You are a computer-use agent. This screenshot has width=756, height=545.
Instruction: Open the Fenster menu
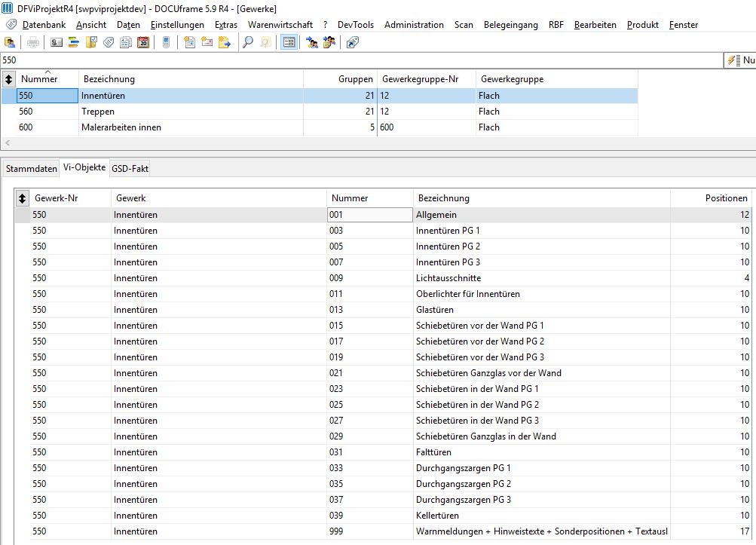(x=684, y=25)
